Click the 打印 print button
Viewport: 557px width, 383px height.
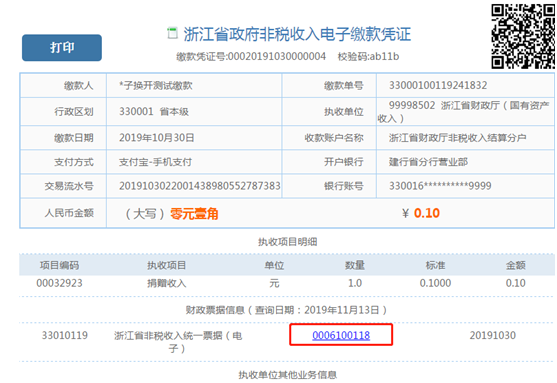point(62,48)
